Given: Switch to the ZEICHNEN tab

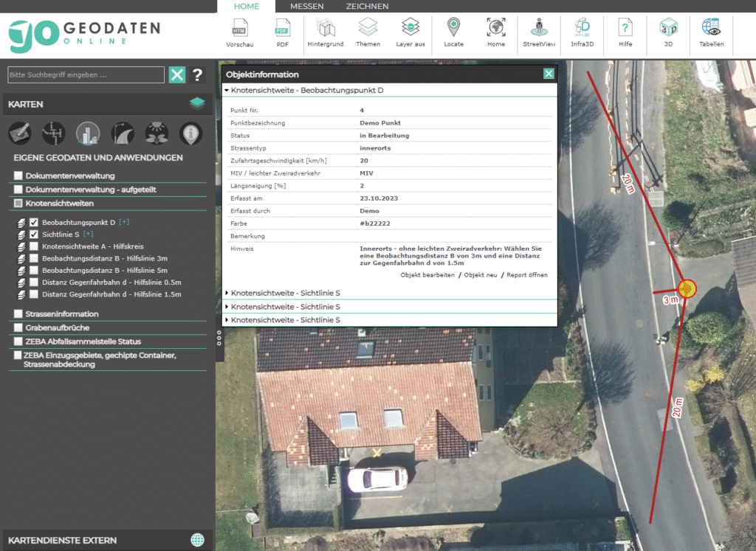Looking at the screenshot, I should [367, 6].
